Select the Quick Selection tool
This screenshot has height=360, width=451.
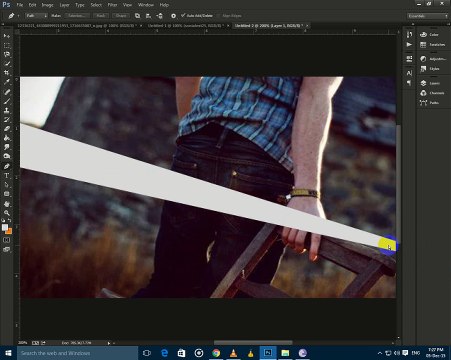(7, 63)
